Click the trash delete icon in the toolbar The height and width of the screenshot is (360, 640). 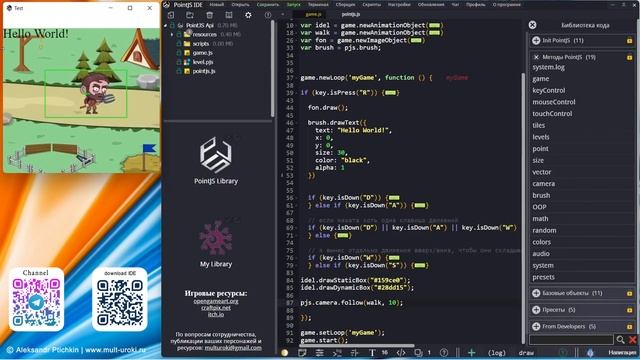click(x=209, y=15)
